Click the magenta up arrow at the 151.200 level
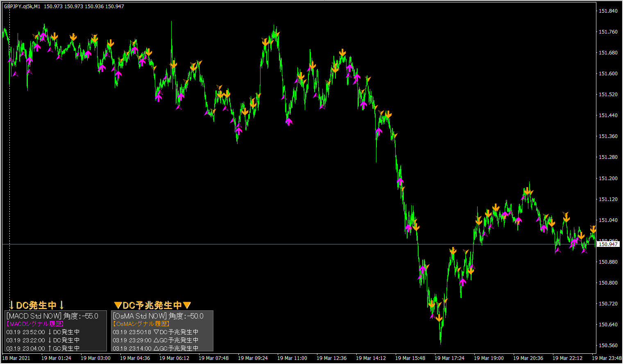This screenshot has height=364, width=623. (400, 181)
